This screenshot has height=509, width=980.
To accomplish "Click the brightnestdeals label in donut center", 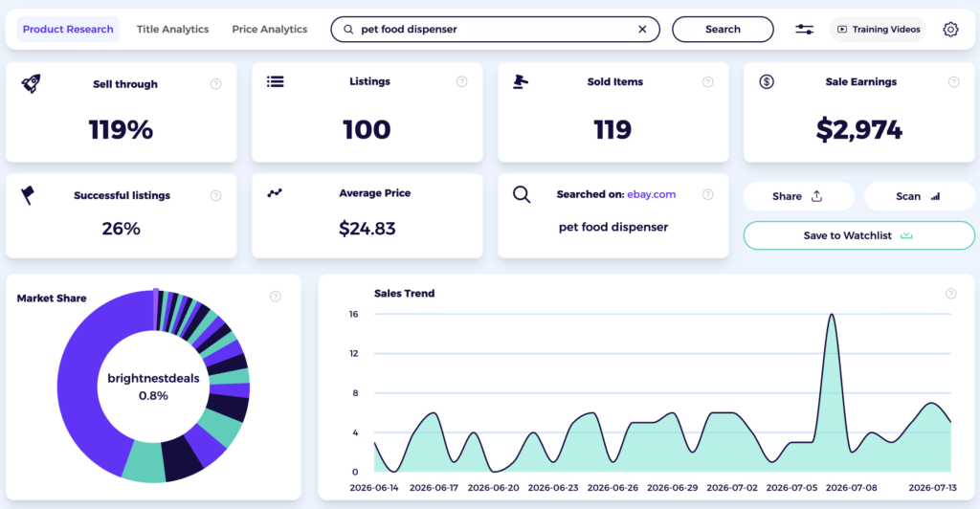I will pos(153,379).
